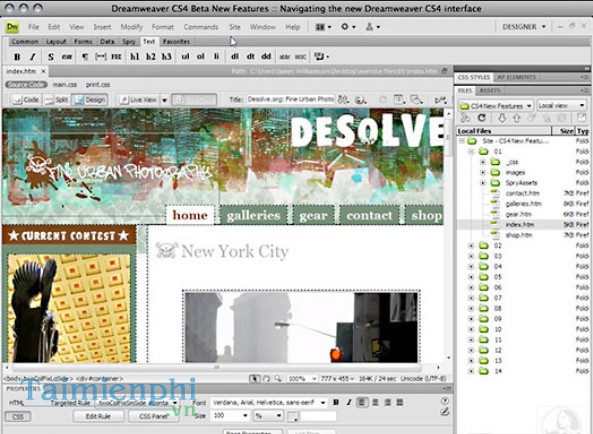The image size is (593, 434).
Task: Expand the SpryAssets folder
Action: pos(483,183)
